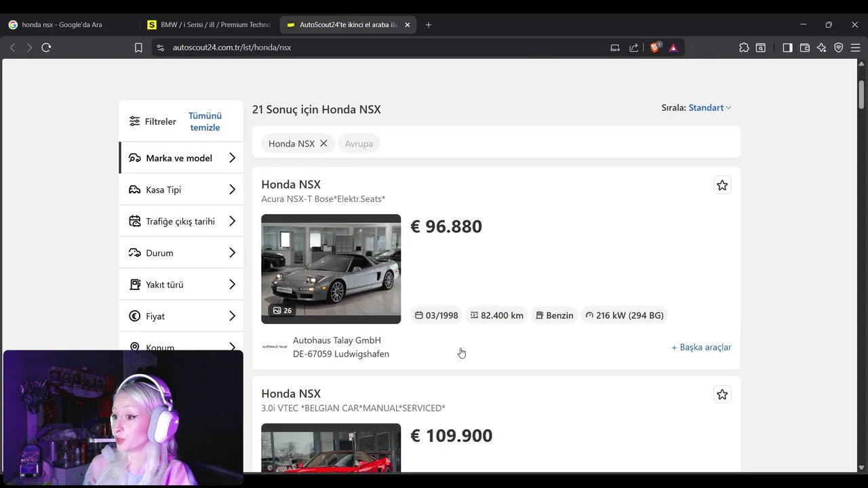Install the site as an app
The width and height of the screenshot is (868, 488).
pos(615,47)
